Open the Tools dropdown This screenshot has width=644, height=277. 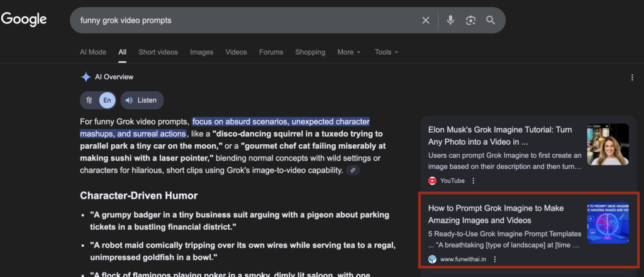point(386,52)
